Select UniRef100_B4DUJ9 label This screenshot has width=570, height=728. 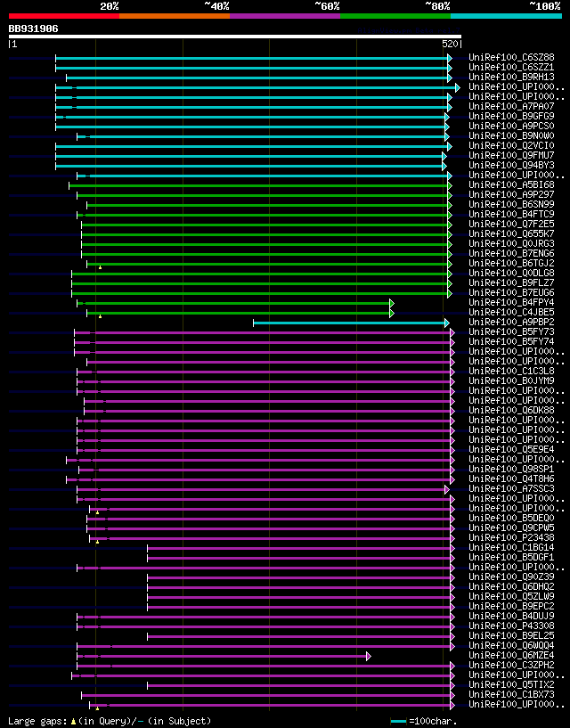click(511, 616)
